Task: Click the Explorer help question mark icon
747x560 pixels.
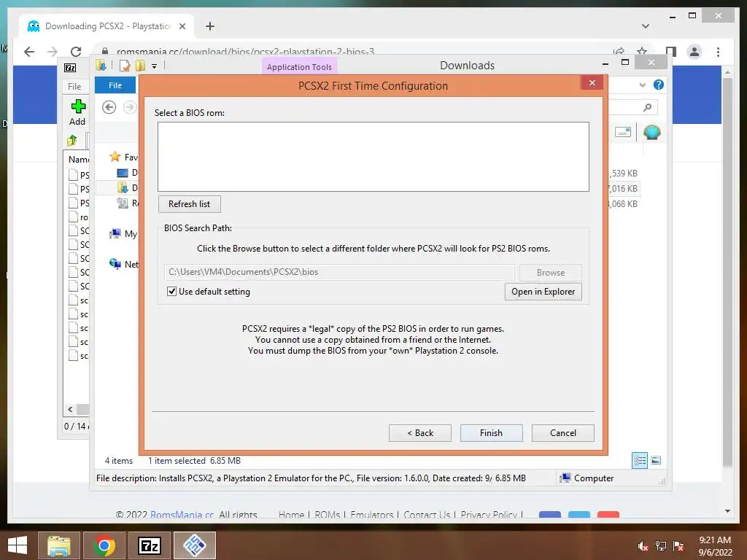Action: tap(659, 85)
